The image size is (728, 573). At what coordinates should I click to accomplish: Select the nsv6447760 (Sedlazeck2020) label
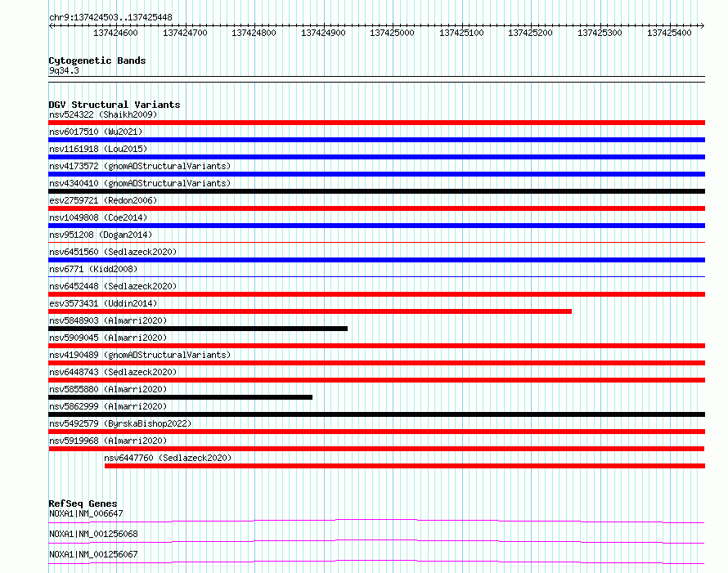point(168,458)
